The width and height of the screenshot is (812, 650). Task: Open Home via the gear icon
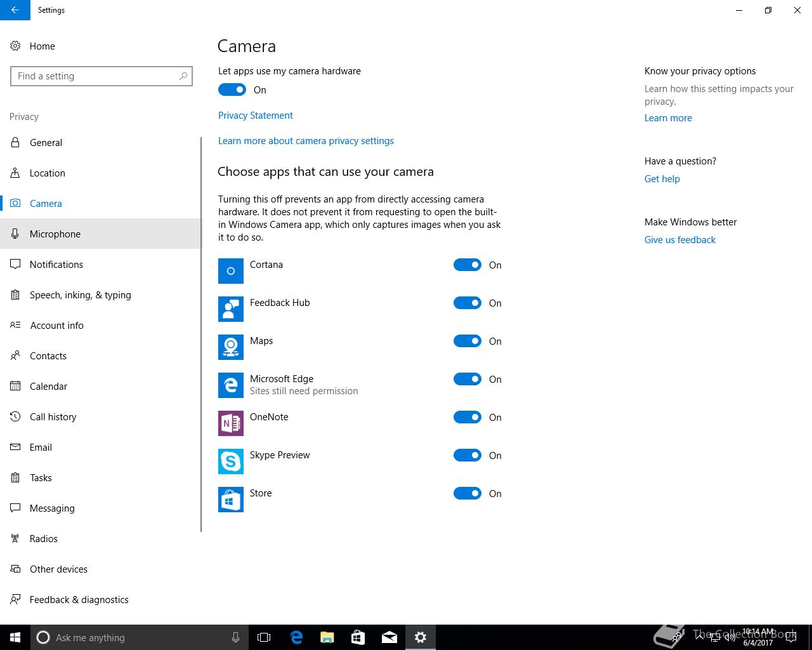[x=15, y=46]
